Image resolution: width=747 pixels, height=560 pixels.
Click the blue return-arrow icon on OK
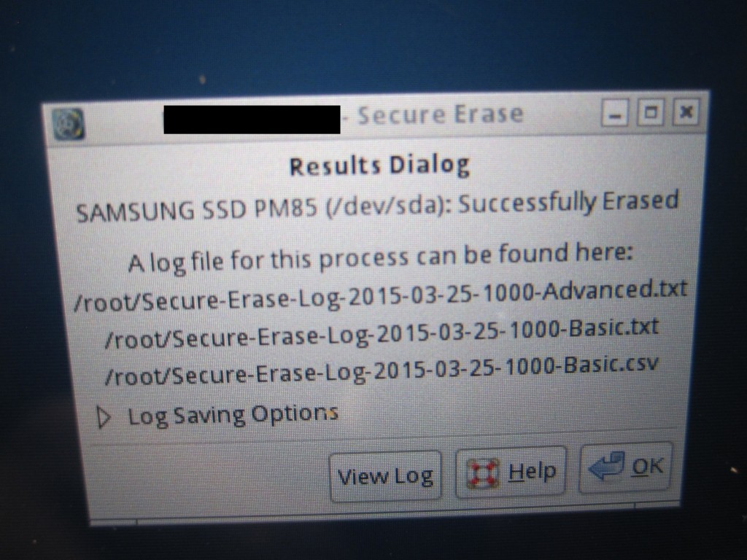tap(606, 466)
